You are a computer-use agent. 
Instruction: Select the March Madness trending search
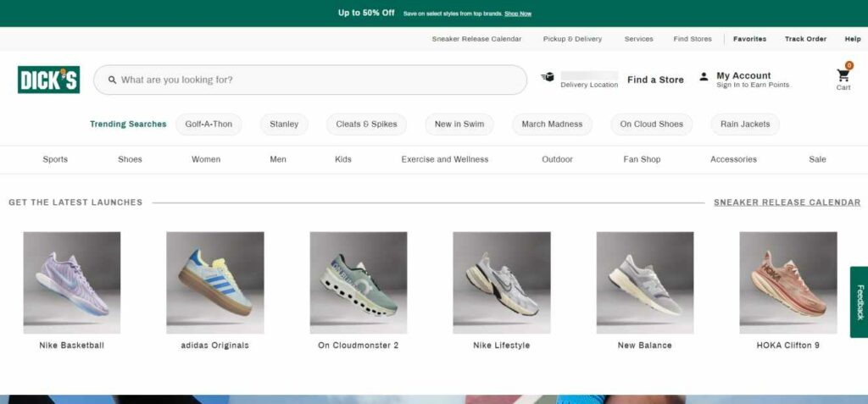[x=552, y=124]
